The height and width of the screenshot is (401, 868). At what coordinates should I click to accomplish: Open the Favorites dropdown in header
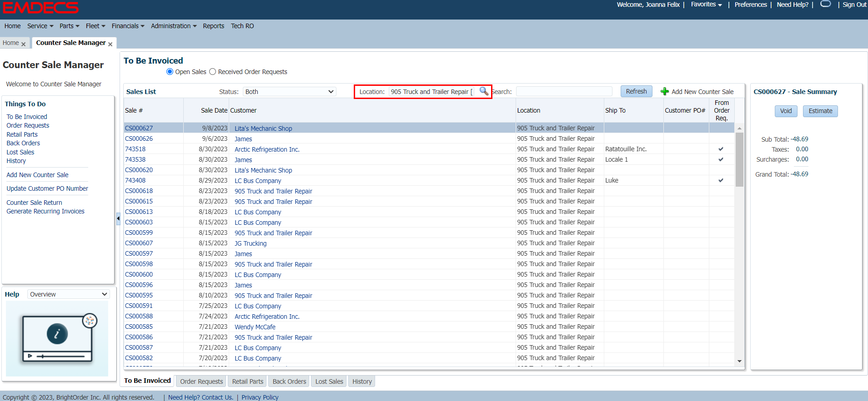point(706,5)
